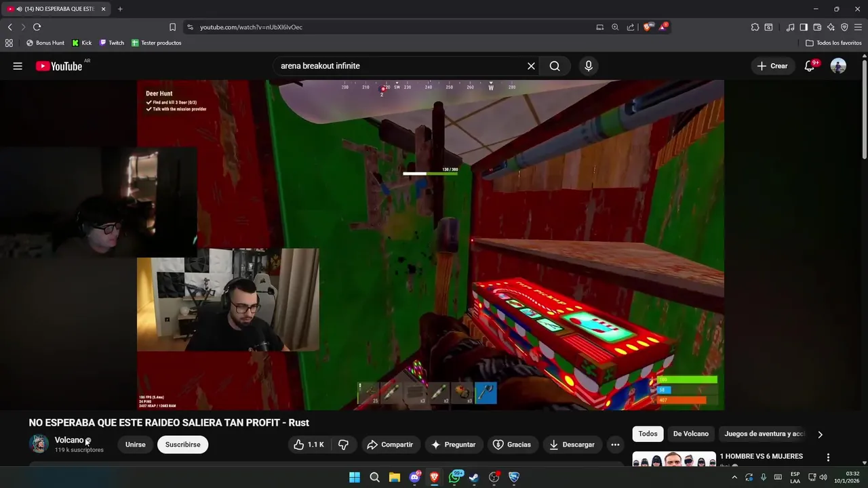Open Brave Shields lion icon
The height and width of the screenshot is (488, 868).
(x=647, y=27)
